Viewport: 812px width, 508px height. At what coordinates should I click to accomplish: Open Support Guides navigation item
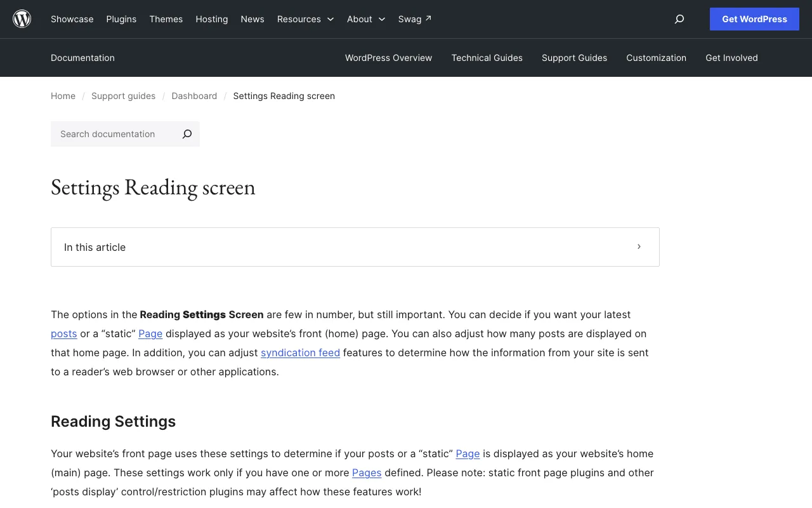click(x=574, y=58)
